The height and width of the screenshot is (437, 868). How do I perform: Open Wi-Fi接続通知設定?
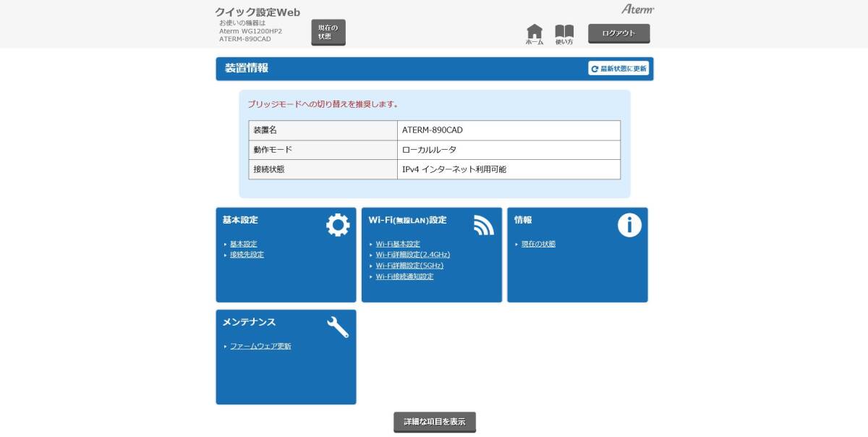pyautogui.click(x=405, y=276)
